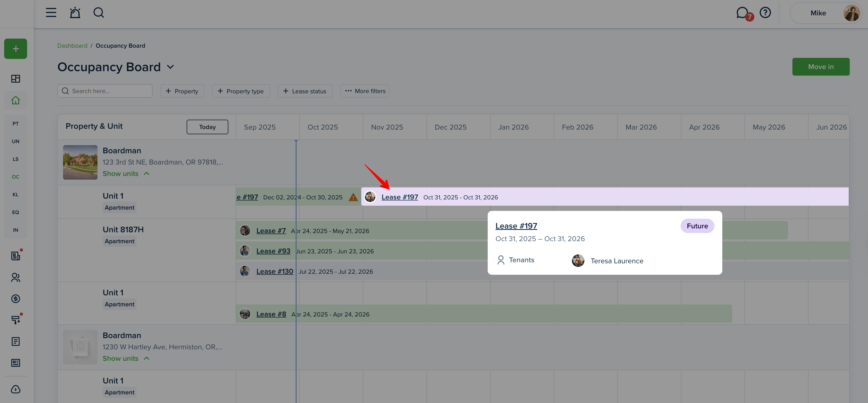Open the hamburger menu icon
868x403 pixels.
(x=51, y=13)
